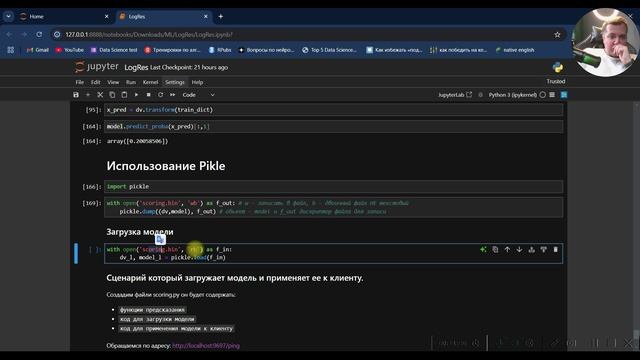640x360 pixels.
Task: Click into the pickle.load code cell
Action: 333,253
